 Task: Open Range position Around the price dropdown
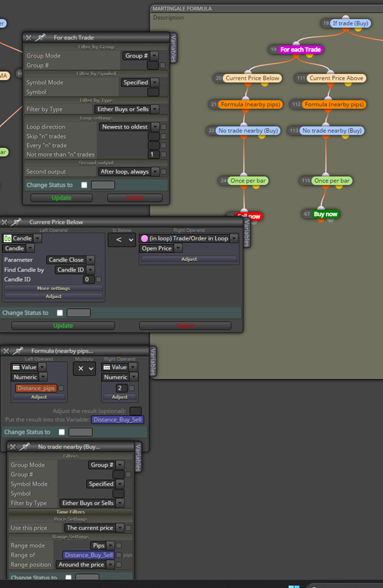click(x=85, y=564)
